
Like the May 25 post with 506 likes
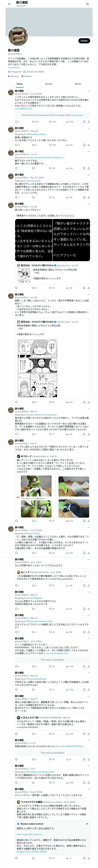tap(52, 145)
